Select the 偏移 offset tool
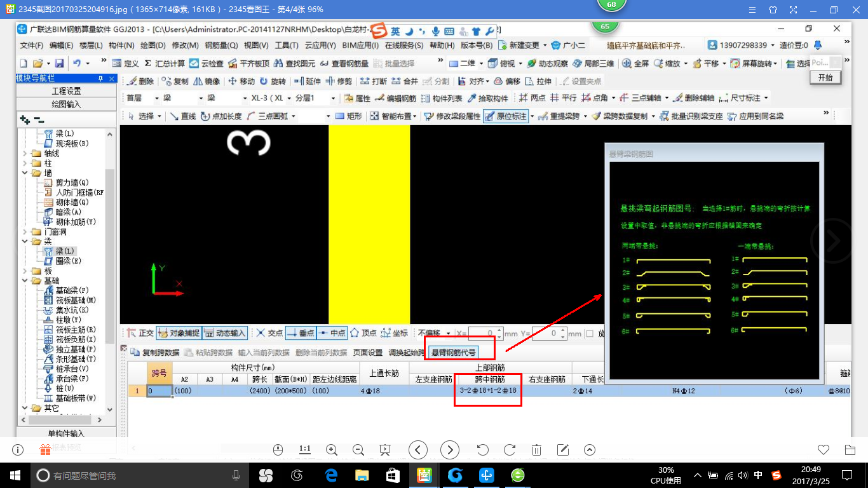The width and height of the screenshot is (868, 488). pos(507,81)
